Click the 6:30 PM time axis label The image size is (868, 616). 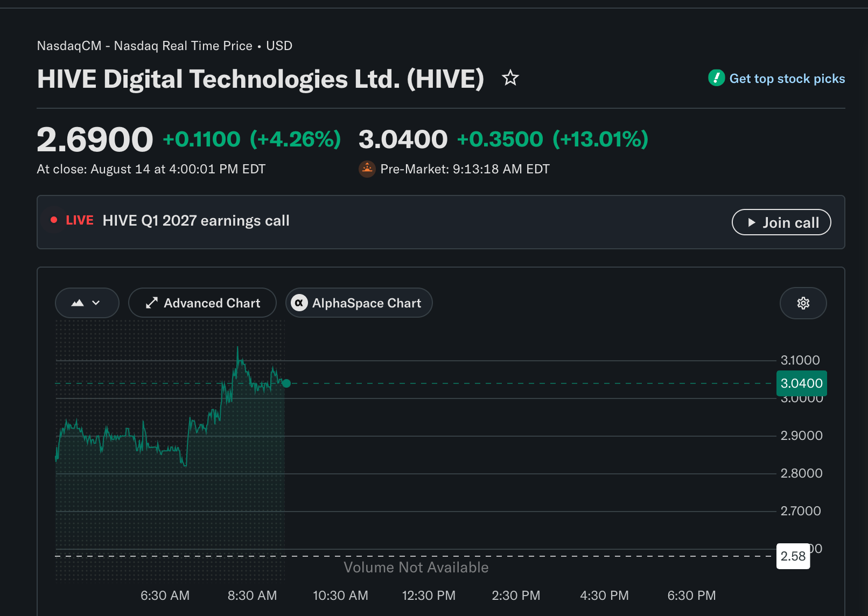coord(691,596)
